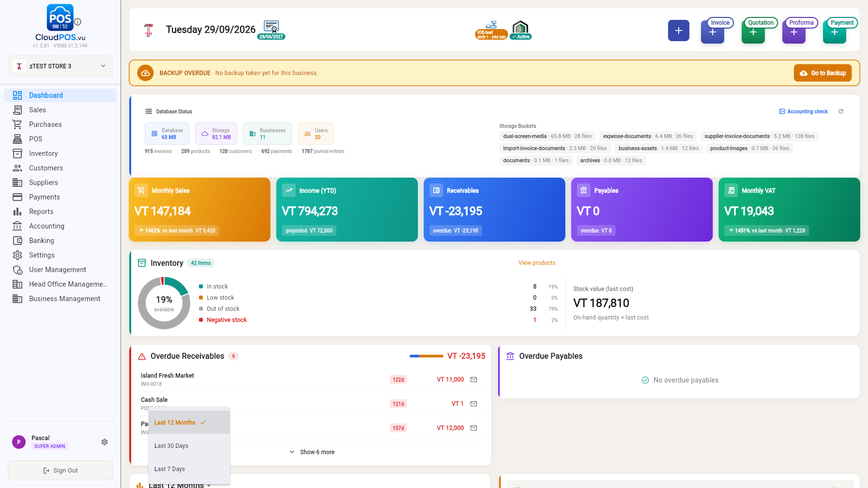Email Island Fresh Market overdue invoice
This screenshot has height=488, width=868.
click(474, 380)
